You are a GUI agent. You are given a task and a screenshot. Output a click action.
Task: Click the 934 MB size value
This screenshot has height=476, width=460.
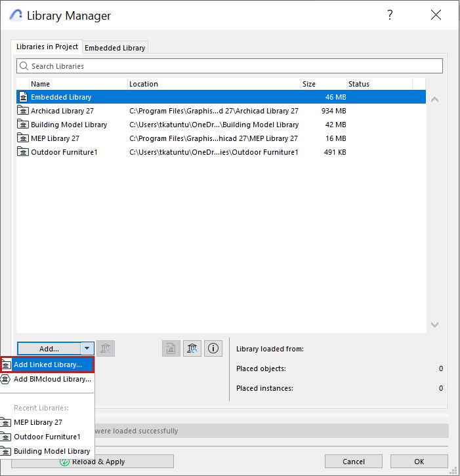click(333, 111)
